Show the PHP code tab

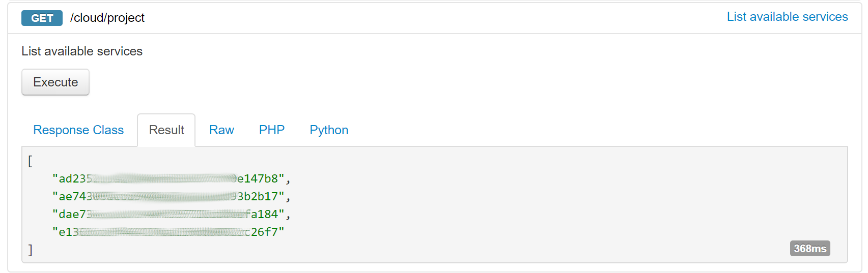272,130
